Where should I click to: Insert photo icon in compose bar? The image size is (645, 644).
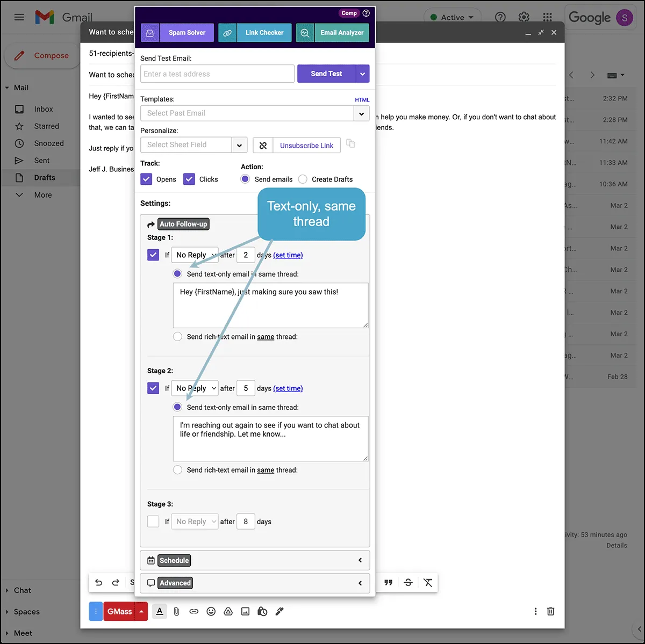[x=245, y=611]
